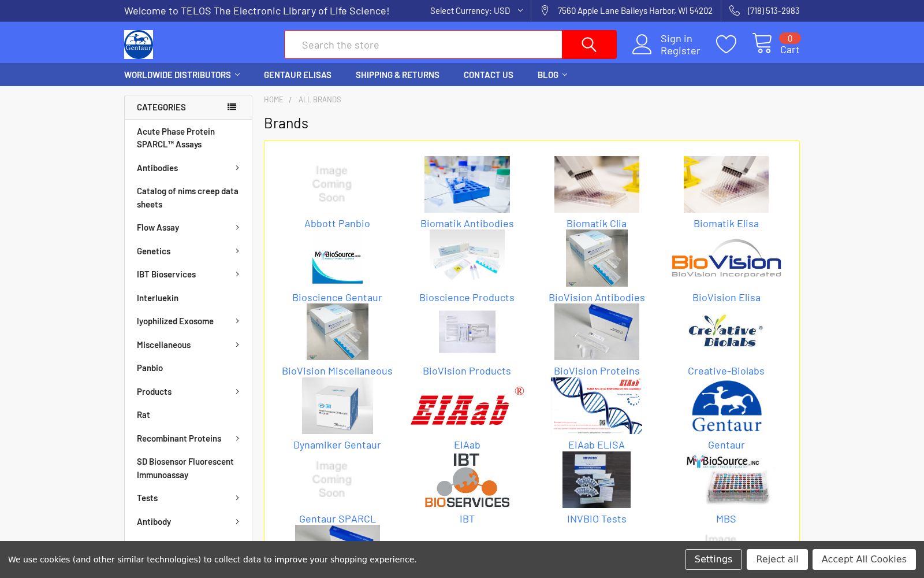This screenshot has width=924, height=578.
Task: Click Accept All Cookies button
Action: tap(864, 560)
